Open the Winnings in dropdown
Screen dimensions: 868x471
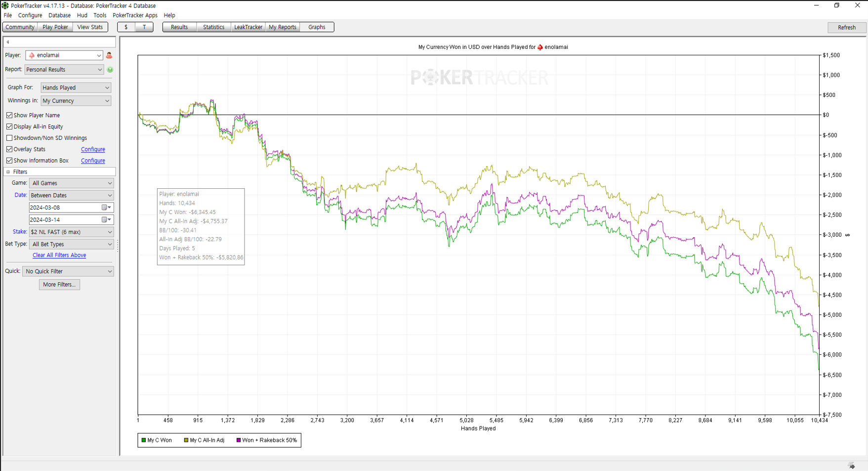tap(76, 101)
